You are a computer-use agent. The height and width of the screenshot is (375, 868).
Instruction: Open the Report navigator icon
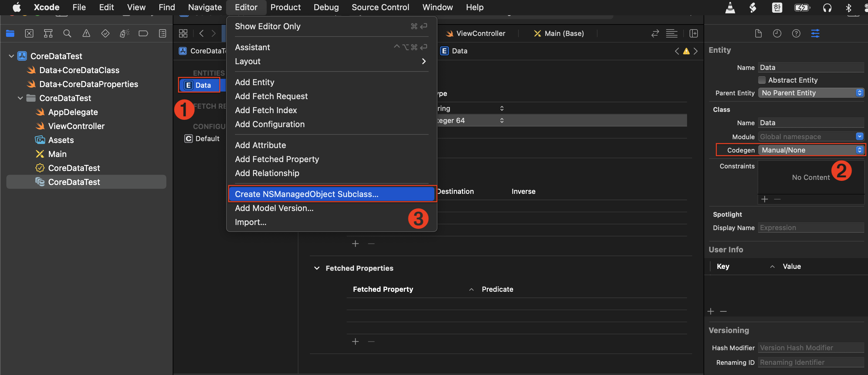point(163,33)
